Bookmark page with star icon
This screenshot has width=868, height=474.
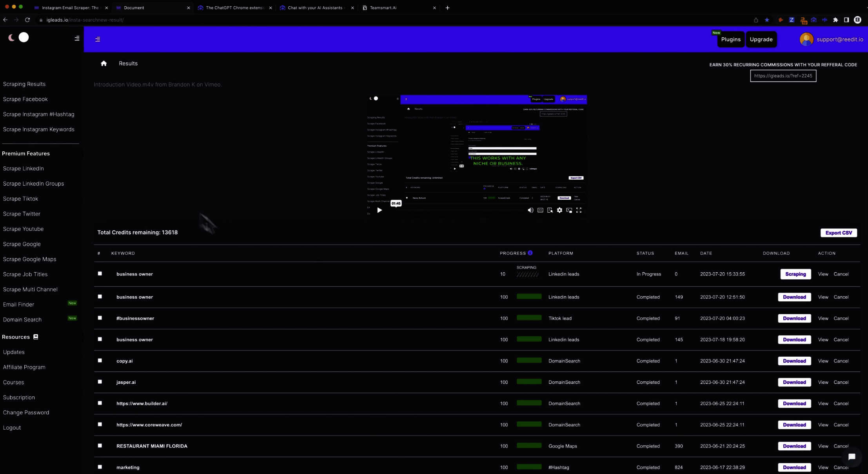(x=767, y=20)
